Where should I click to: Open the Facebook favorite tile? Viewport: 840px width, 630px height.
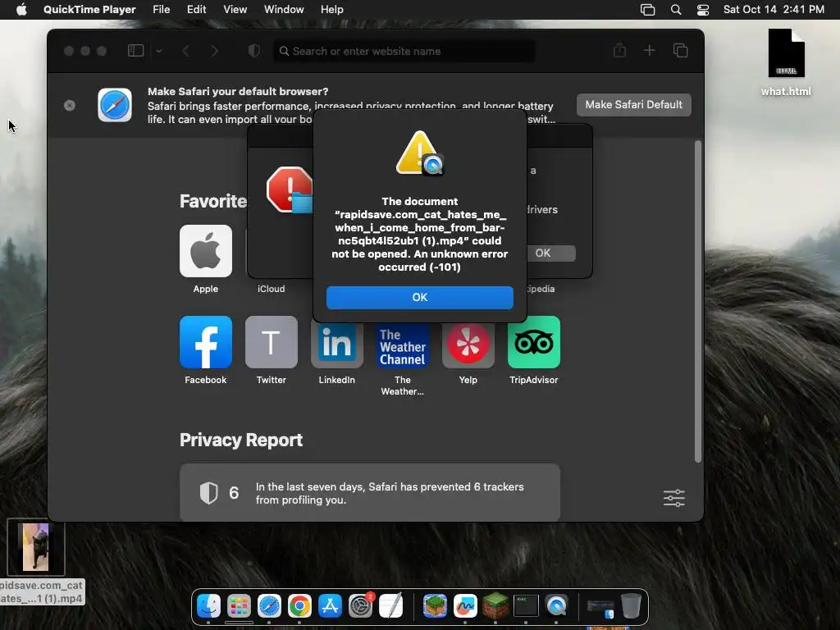click(x=206, y=342)
